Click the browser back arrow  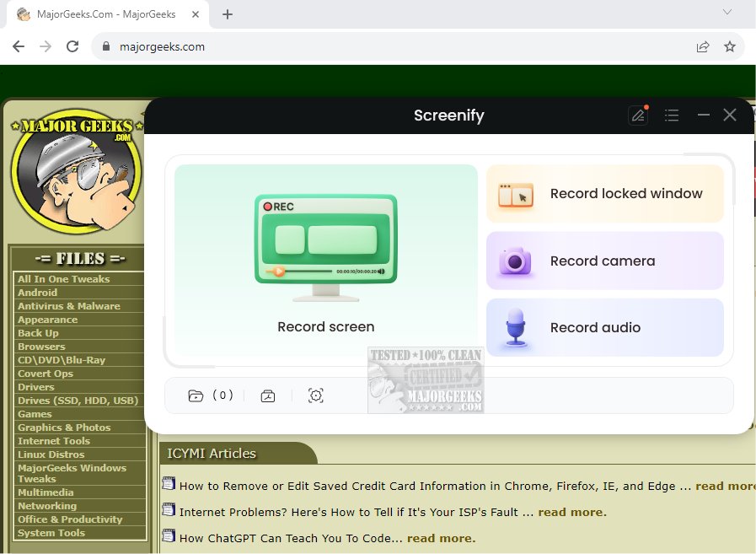point(18,46)
